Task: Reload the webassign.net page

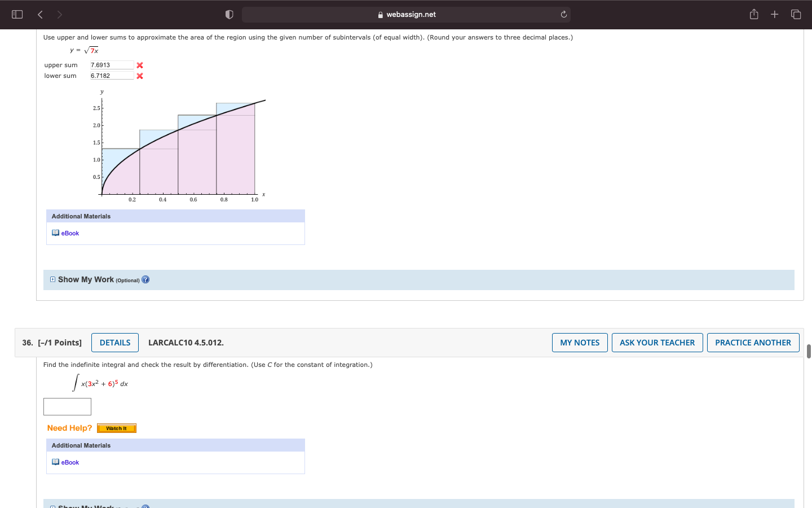Action: pos(563,14)
